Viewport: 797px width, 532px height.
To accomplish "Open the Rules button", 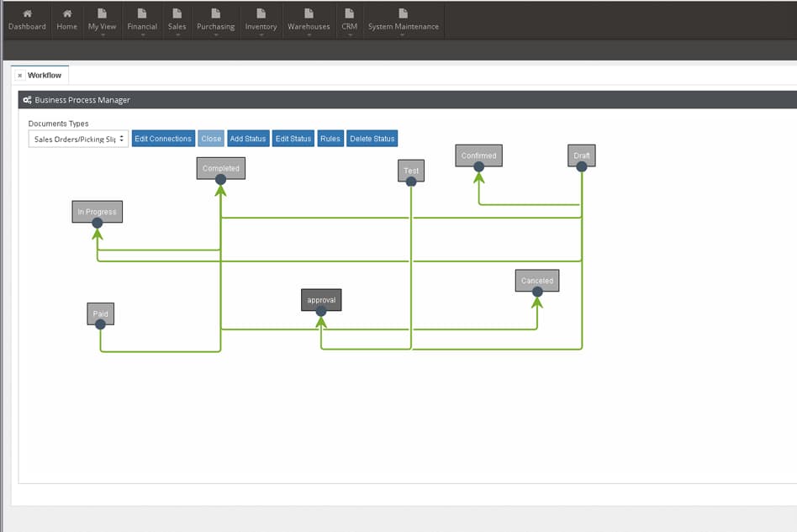I will 330,139.
